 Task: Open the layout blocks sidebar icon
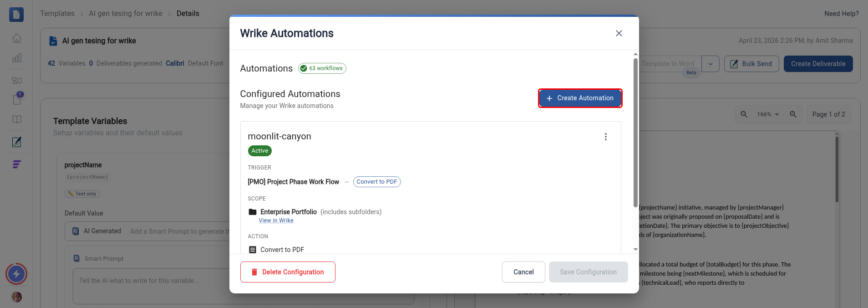[x=17, y=80]
